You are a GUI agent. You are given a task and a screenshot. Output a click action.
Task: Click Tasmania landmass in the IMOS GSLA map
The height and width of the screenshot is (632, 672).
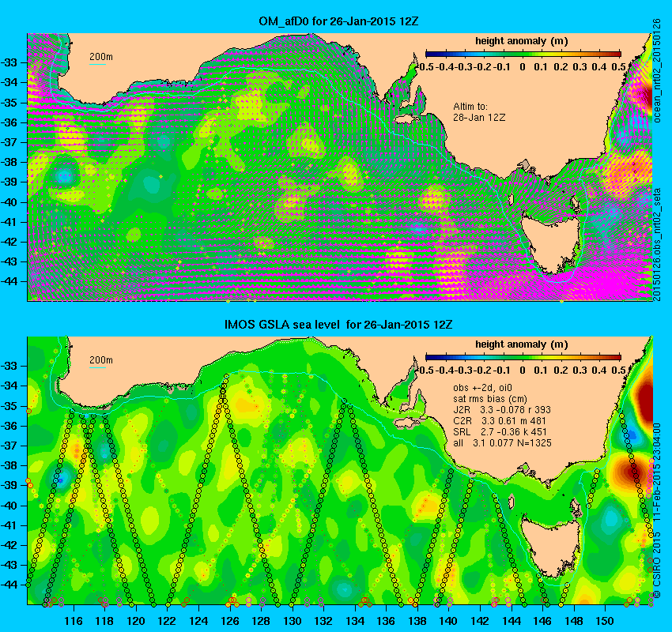[x=552, y=547]
